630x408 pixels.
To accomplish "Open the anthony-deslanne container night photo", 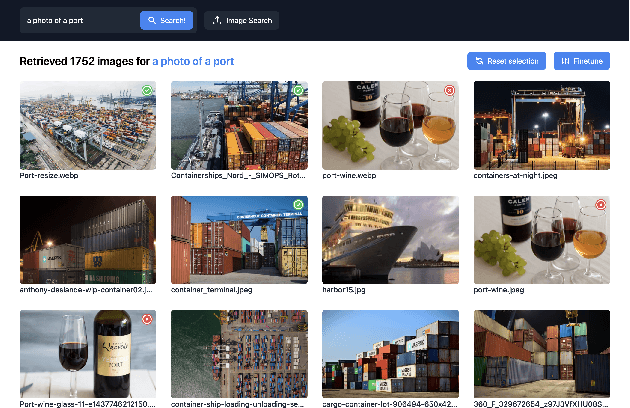I will point(88,239).
